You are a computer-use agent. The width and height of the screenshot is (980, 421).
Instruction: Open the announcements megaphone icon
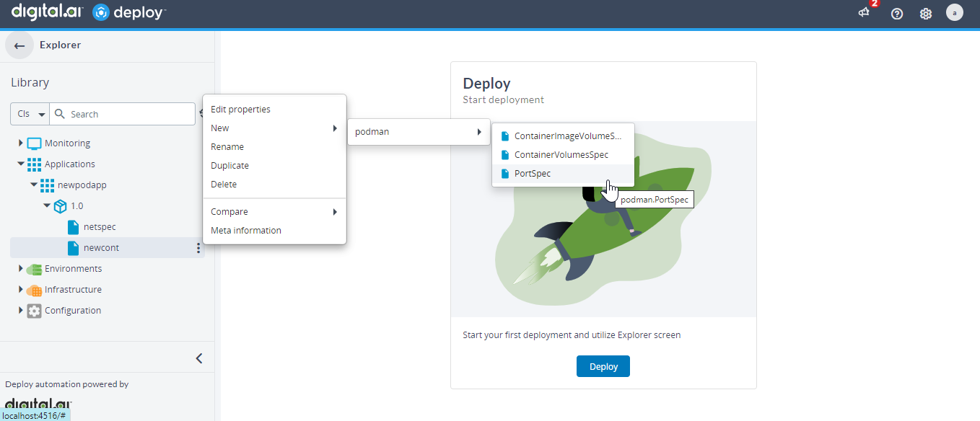click(x=865, y=13)
